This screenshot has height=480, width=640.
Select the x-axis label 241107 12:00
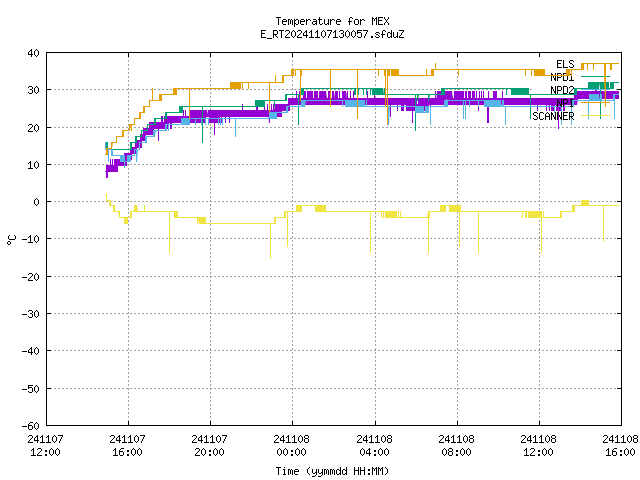coord(45,446)
